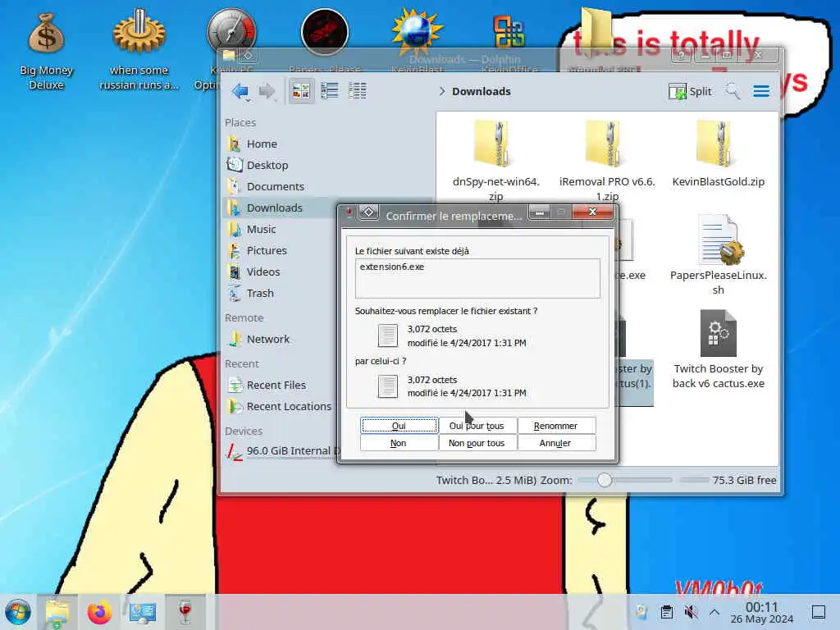Click Annuler button

pyautogui.click(x=555, y=443)
